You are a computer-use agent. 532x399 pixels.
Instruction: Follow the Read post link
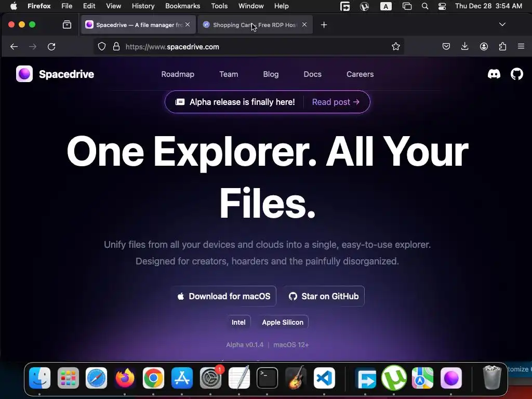pos(336,102)
